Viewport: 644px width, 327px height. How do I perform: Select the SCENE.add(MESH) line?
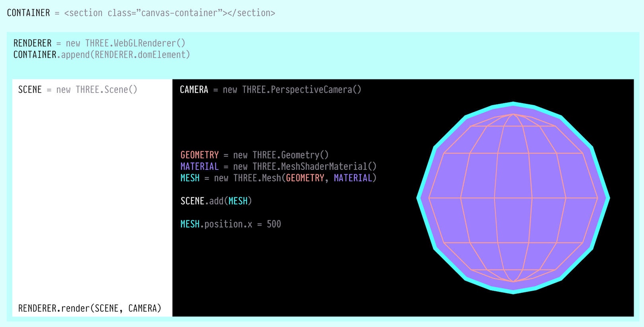[x=216, y=201]
